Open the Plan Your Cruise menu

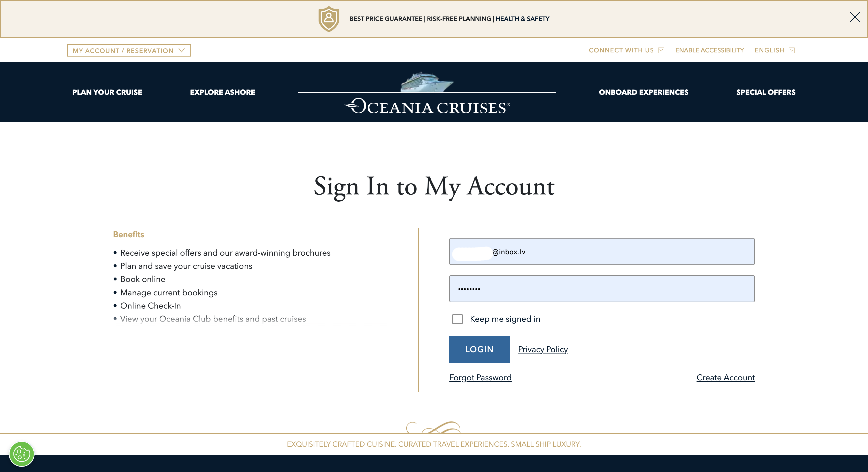[x=107, y=92]
